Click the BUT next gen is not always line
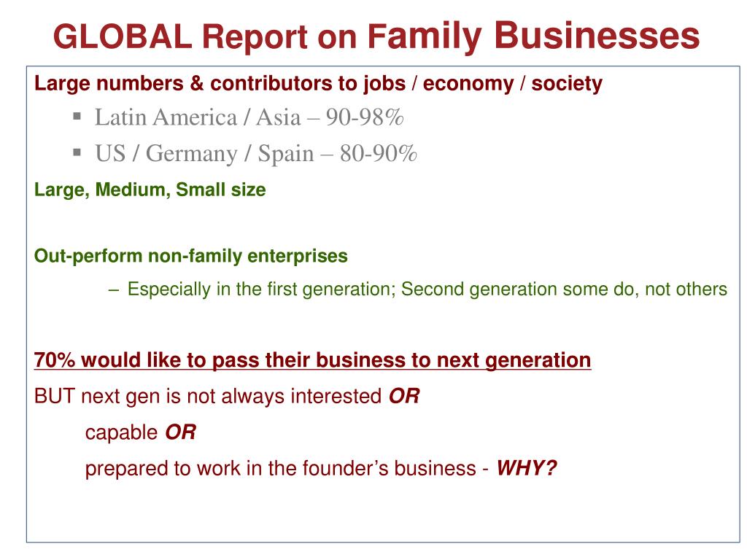Screen dimensions: 747x560 [x=227, y=396]
